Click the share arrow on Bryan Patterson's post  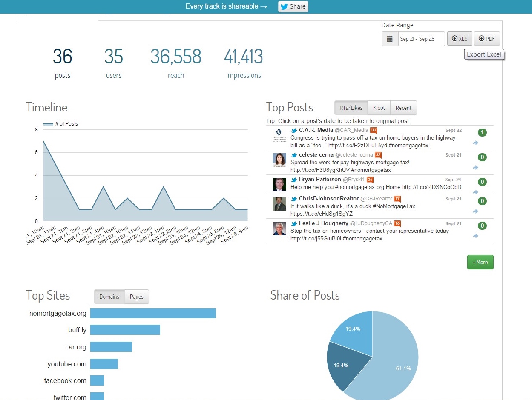click(x=475, y=192)
